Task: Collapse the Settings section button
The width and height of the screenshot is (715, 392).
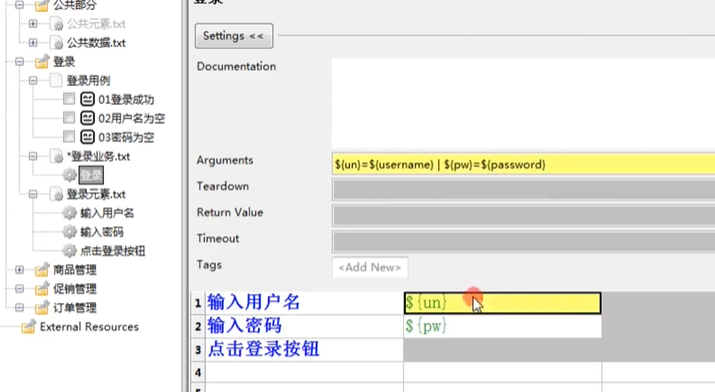Action: tap(234, 36)
